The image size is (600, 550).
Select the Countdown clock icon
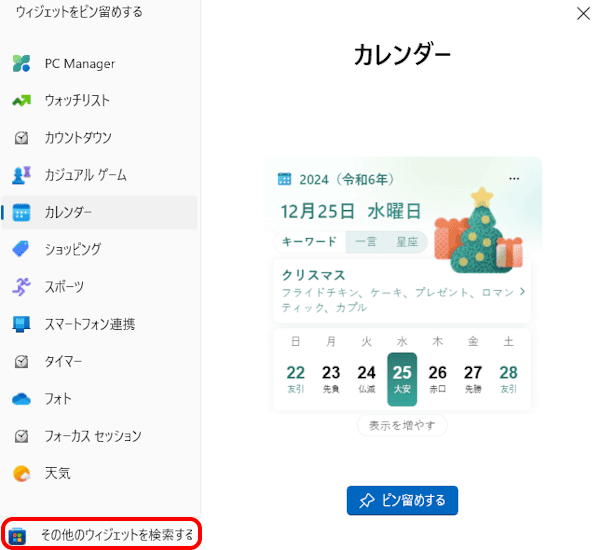click(x=21, y=138)
